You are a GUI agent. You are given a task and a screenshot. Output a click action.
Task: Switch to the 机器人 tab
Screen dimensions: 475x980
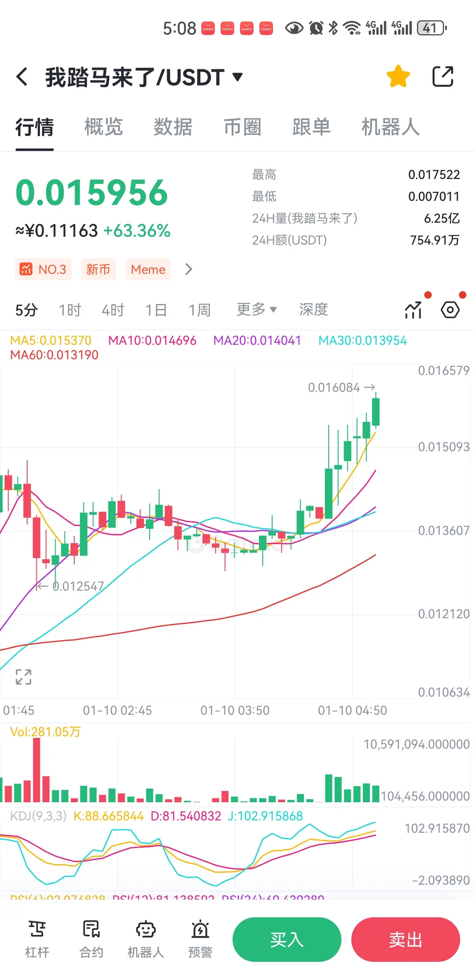(x=390, y=127)
